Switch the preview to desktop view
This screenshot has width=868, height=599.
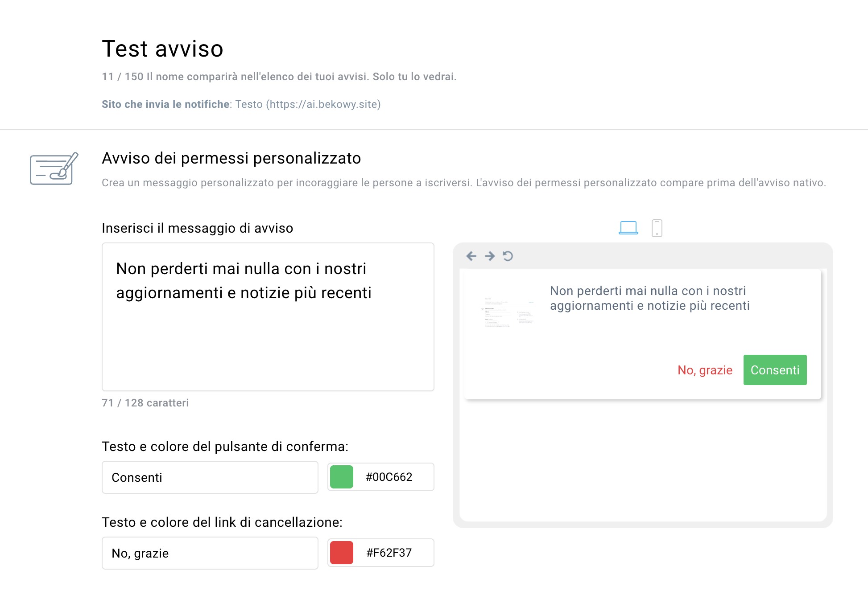628,227
